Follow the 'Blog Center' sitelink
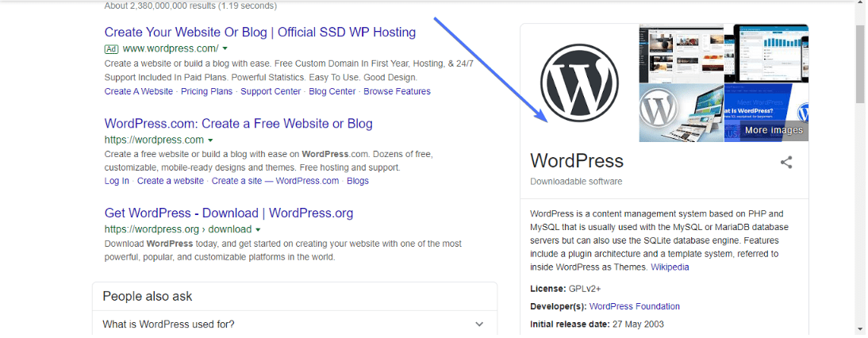 click(x=332, y=91)
